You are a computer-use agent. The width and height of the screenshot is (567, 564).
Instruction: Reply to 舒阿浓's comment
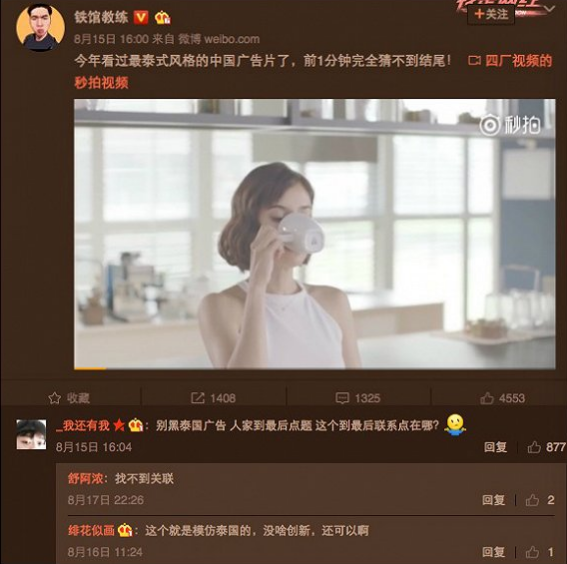coord(493,500)
